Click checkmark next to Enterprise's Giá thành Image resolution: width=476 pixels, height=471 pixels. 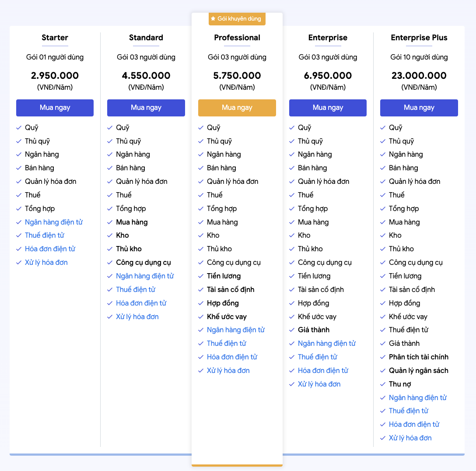click(292, 330)
